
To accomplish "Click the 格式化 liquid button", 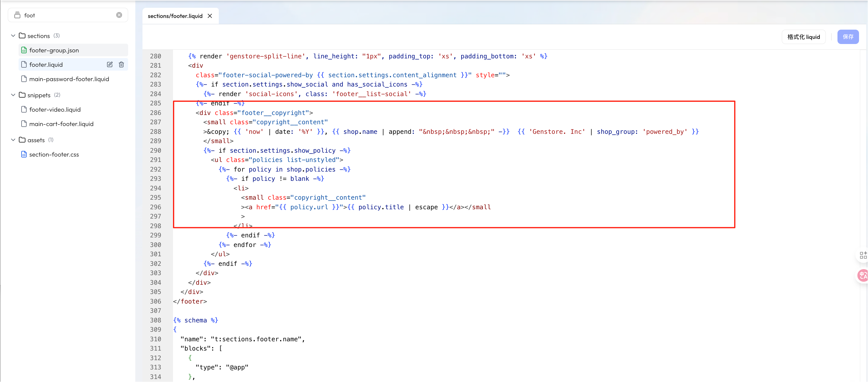I will tap(804, 37).
